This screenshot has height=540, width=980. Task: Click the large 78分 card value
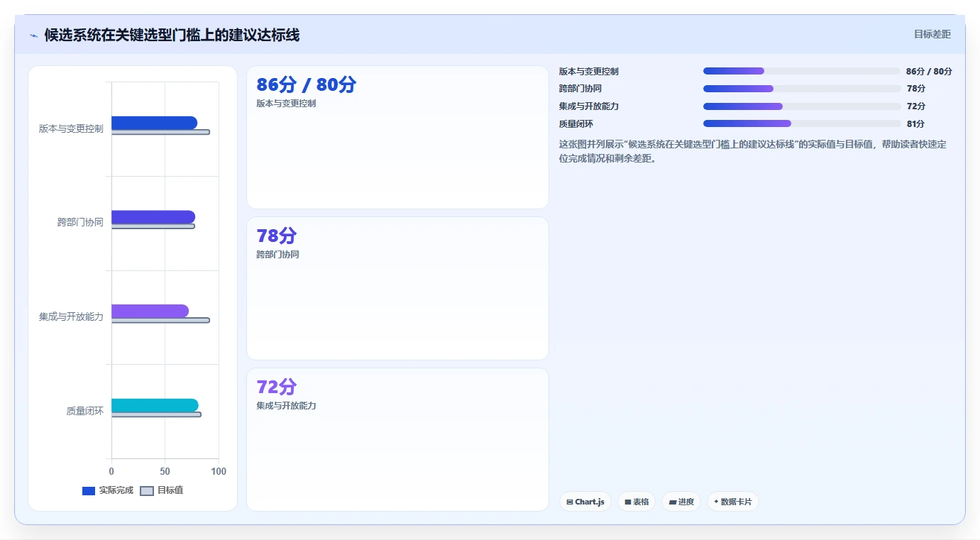pos(277,236)
